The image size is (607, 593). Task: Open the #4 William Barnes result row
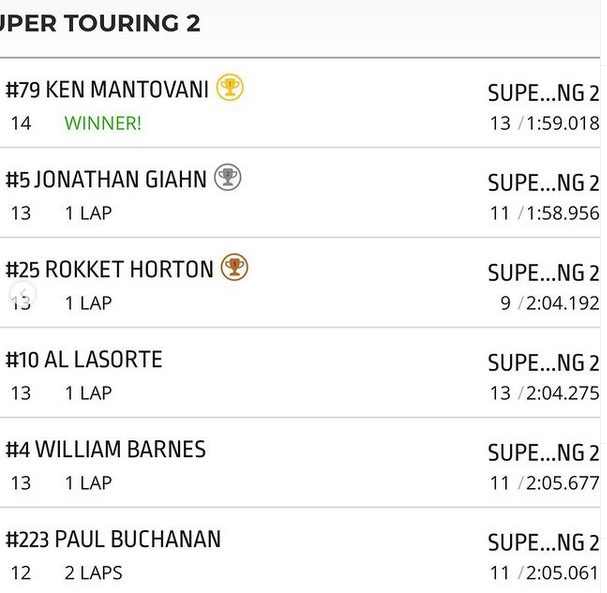(x=300, y=463)
